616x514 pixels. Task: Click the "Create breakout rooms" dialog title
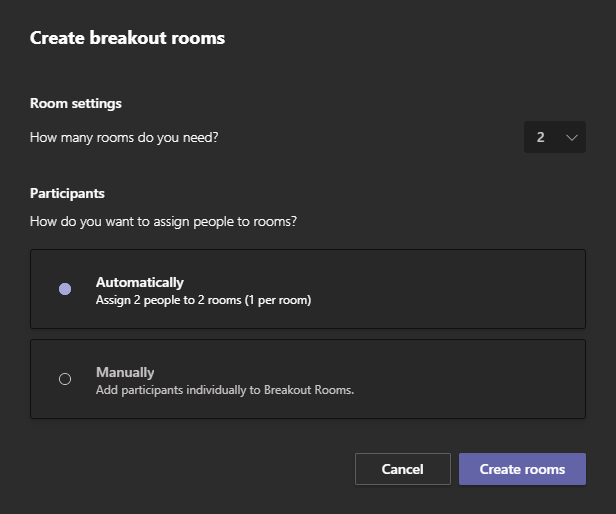click(127, 38)
